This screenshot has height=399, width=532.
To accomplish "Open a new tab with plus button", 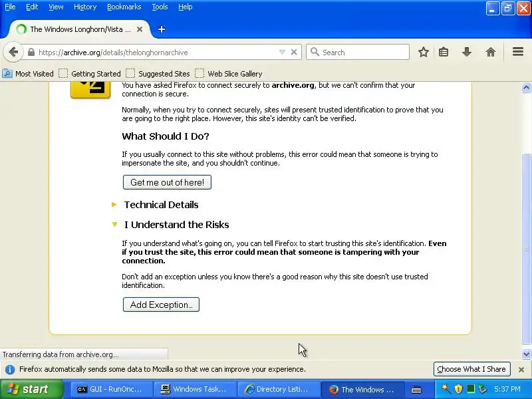I will (162, 29).
